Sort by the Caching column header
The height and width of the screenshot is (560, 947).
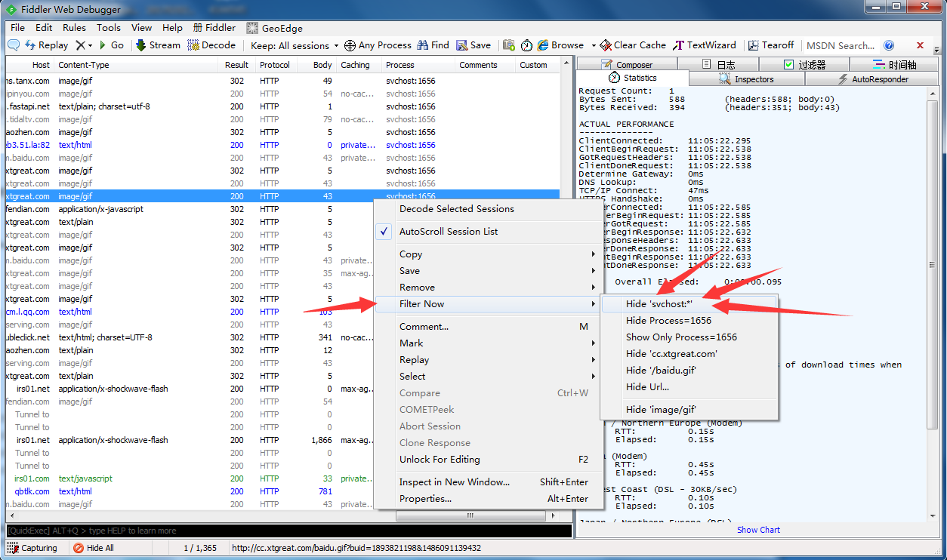(x=359, y=65)
